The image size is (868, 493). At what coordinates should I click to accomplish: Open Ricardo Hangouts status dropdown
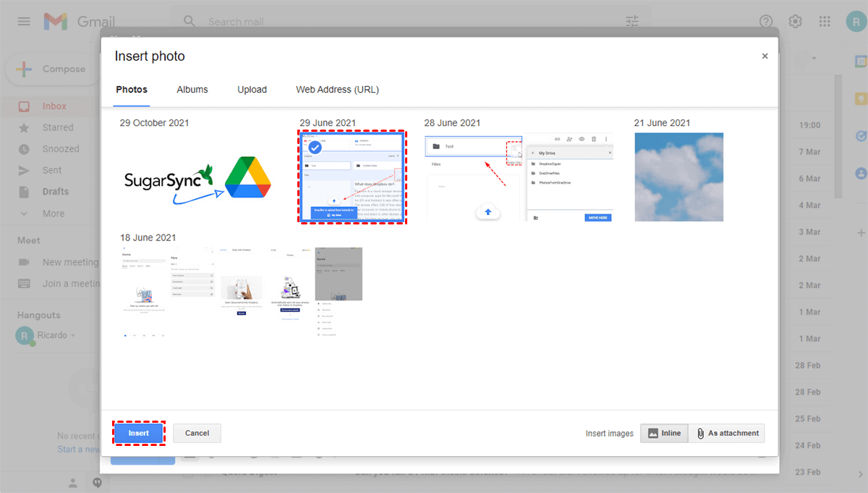click(x=73, y=336)
